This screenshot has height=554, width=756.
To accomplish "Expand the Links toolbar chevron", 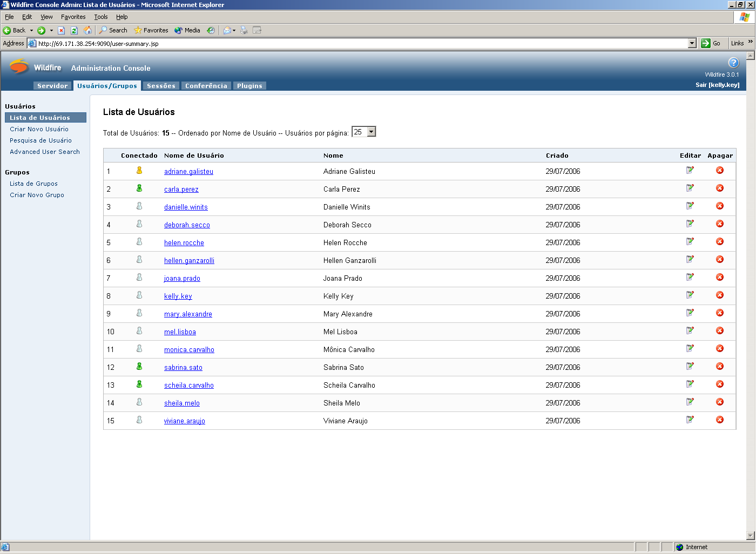I will click(751, 42).
